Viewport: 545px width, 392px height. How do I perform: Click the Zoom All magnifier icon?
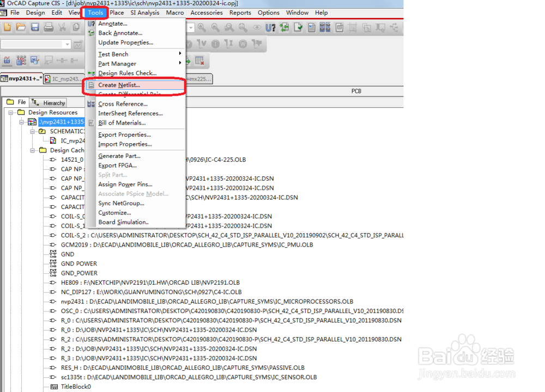[243, 27]
